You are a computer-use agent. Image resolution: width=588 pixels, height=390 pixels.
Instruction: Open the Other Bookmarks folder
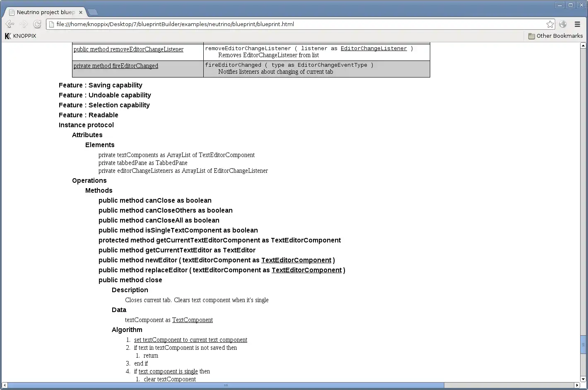[x=555, y=36]
